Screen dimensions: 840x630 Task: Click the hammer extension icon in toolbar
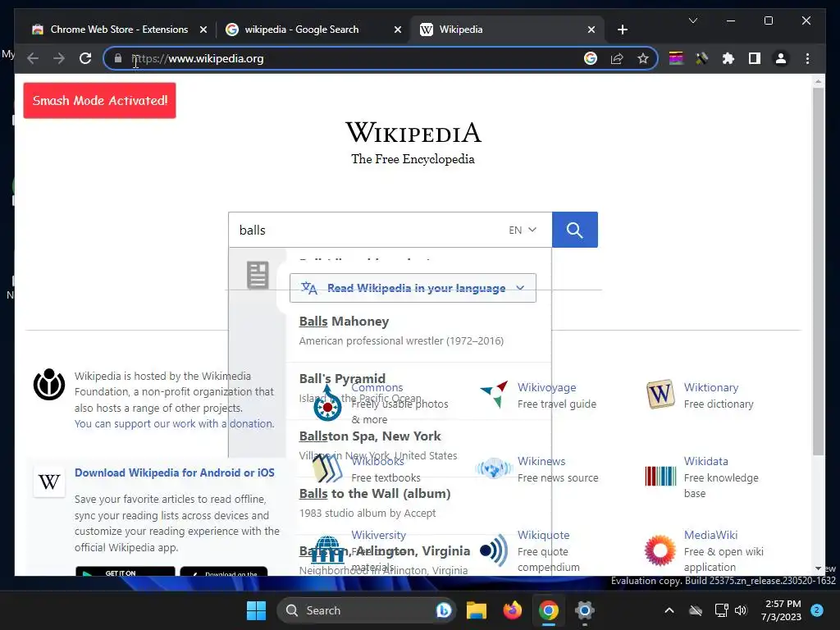coord(702,58)
